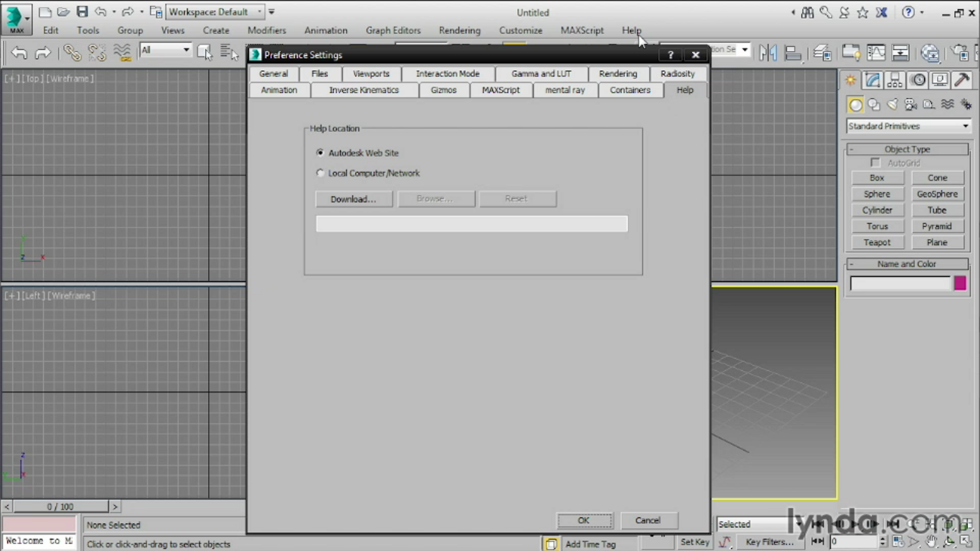Screen dimensions: 980x551
Task: Switch to the Viewports preferences tab
Action: pos(371,74)
